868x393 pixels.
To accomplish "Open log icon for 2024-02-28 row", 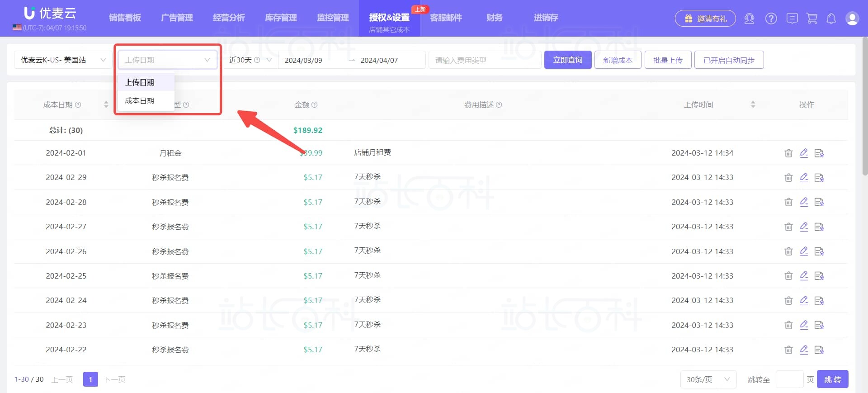I will click(x=819, y=202).
